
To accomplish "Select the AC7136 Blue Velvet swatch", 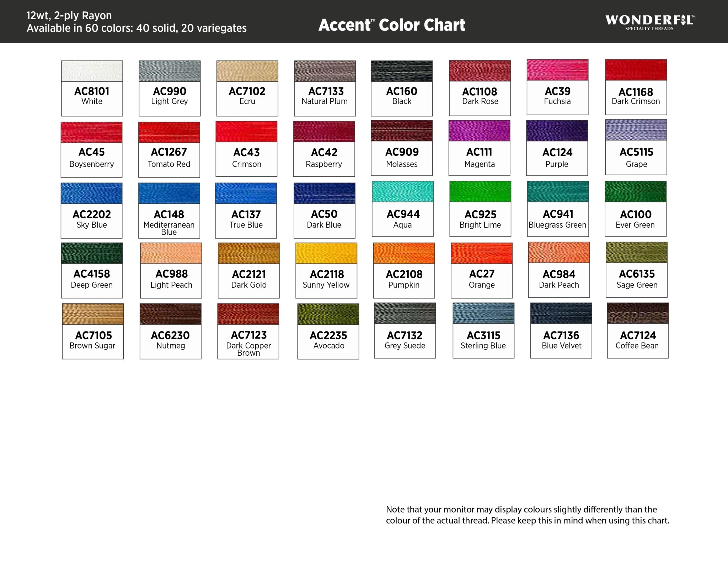I will 561,331.
